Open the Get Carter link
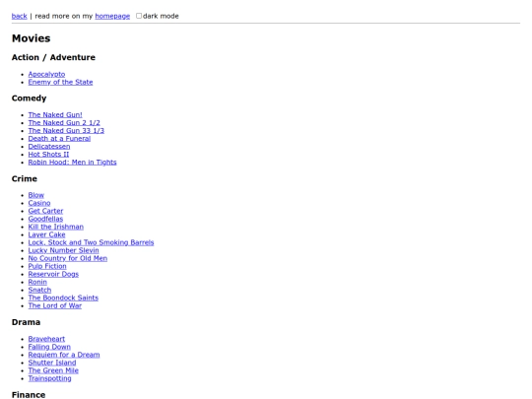 tap(45, 211)
